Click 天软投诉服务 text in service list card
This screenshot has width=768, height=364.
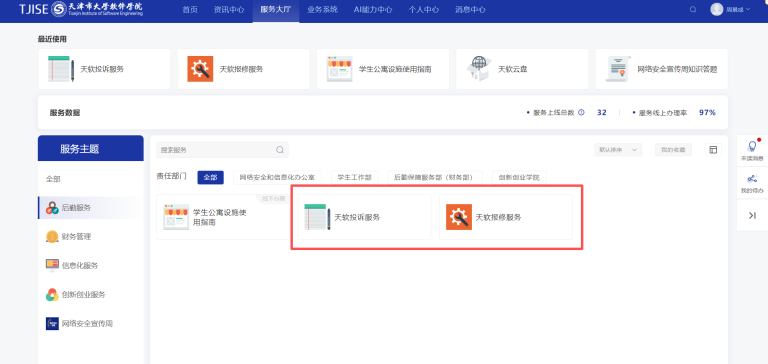point(357,217)
